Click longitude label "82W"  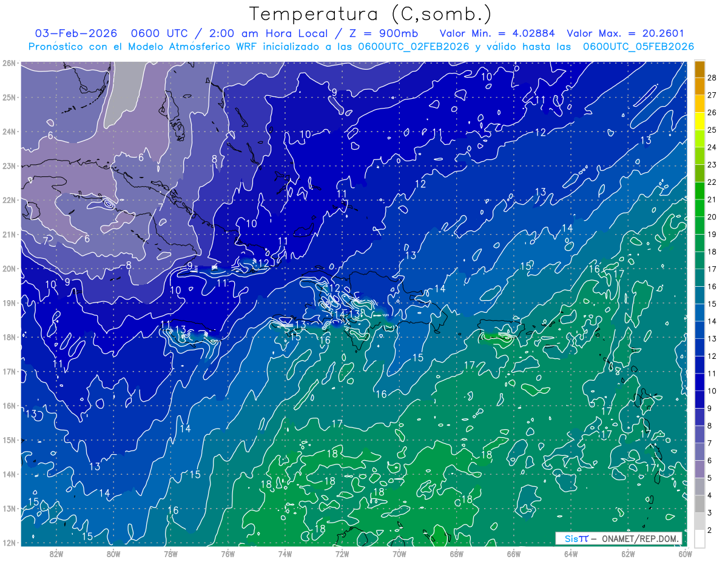point(56,554)
